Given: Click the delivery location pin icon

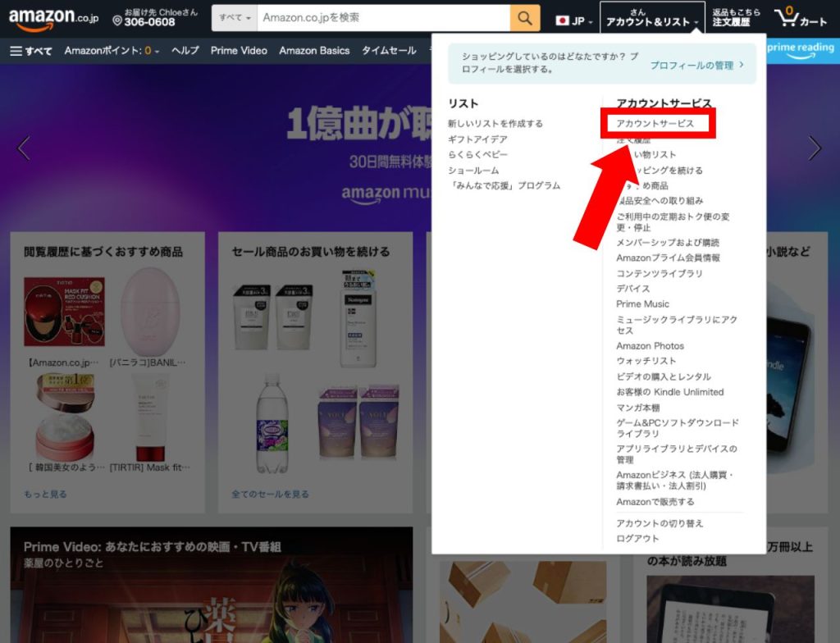Looking at the screenshot, I should click(117, 20).
